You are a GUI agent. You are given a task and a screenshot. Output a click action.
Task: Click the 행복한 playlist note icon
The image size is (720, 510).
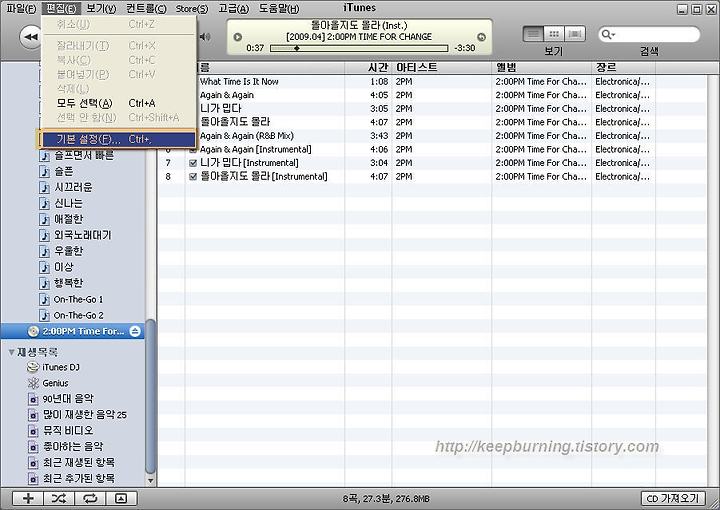[x=45, y=283]
